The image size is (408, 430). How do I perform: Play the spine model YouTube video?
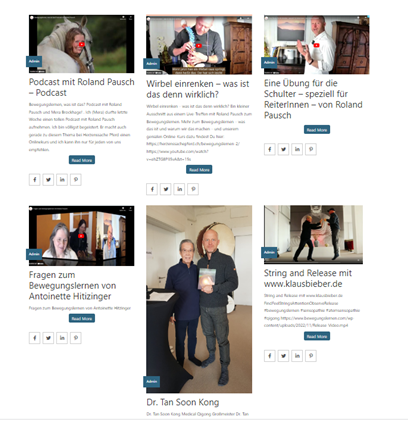pyautogui.click(x=199, y=46)
